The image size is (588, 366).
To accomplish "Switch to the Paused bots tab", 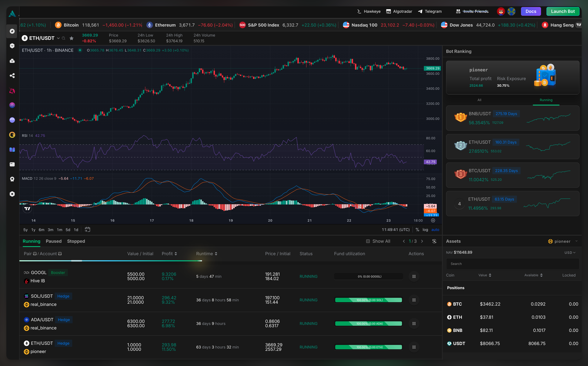I will point(54,241).
